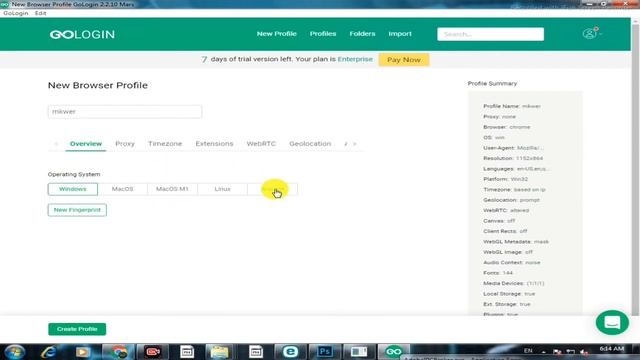
Task: Click the Windows Start orb
Action: [x=15, y=352]
